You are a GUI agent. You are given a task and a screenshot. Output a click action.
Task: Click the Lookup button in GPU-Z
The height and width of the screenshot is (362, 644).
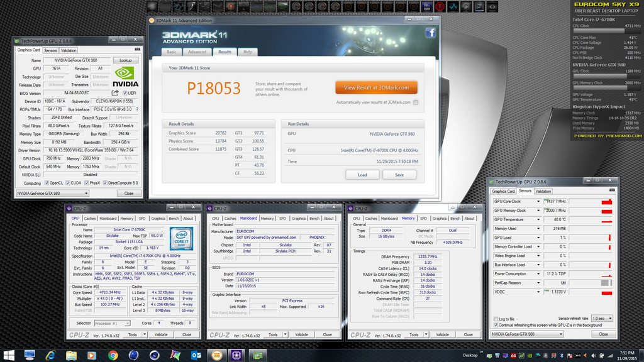[126, 60]
